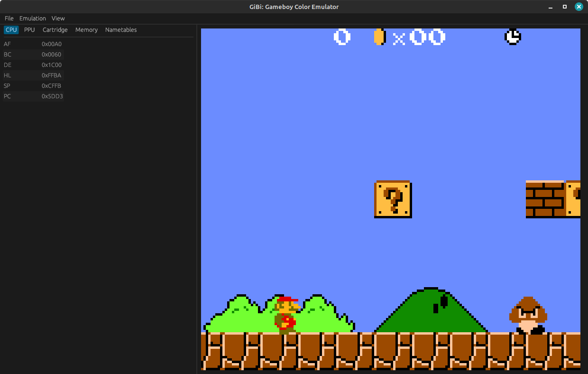This screenshot has width=588, height=374.
Task: Switch to the PPU tab
Action: click(x=29, y=29)
